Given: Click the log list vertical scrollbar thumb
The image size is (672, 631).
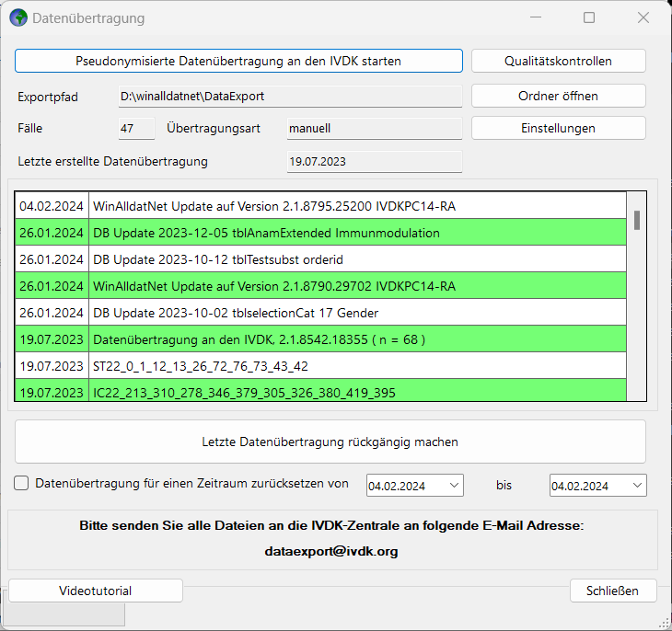Looking at the screenshot, I should [636, 220].
